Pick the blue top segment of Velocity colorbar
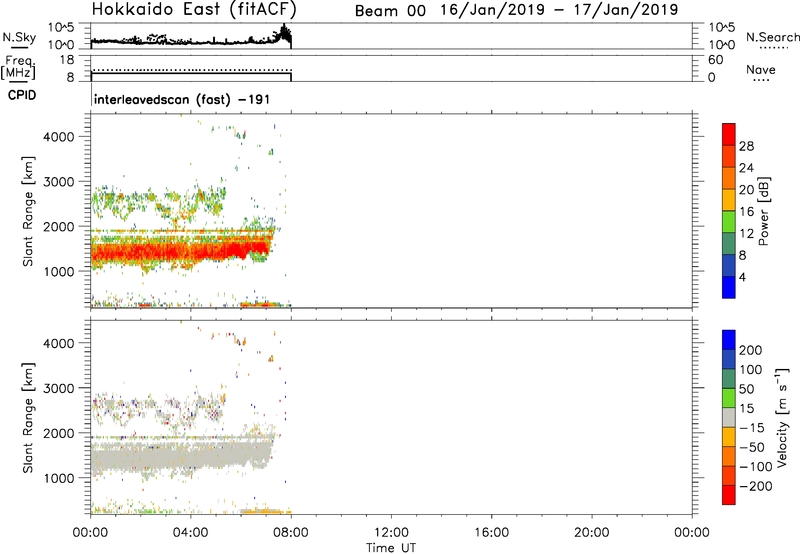This screenshot has width=800, height=554. (x=729, y=340)
